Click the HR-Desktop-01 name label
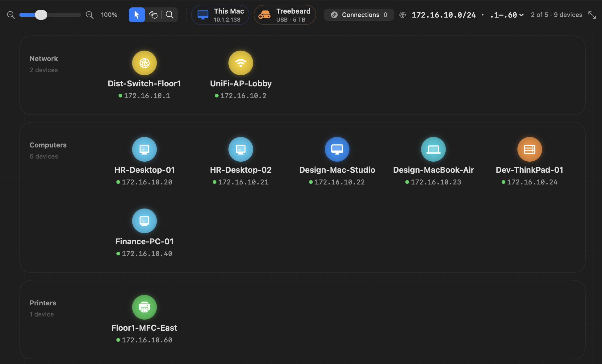Image resolution: width=602 pixels, height=364 pixels. (144, 170)
